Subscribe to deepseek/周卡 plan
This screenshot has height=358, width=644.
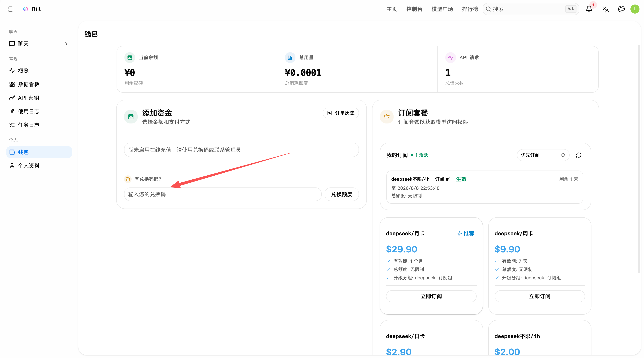(539, 296)
